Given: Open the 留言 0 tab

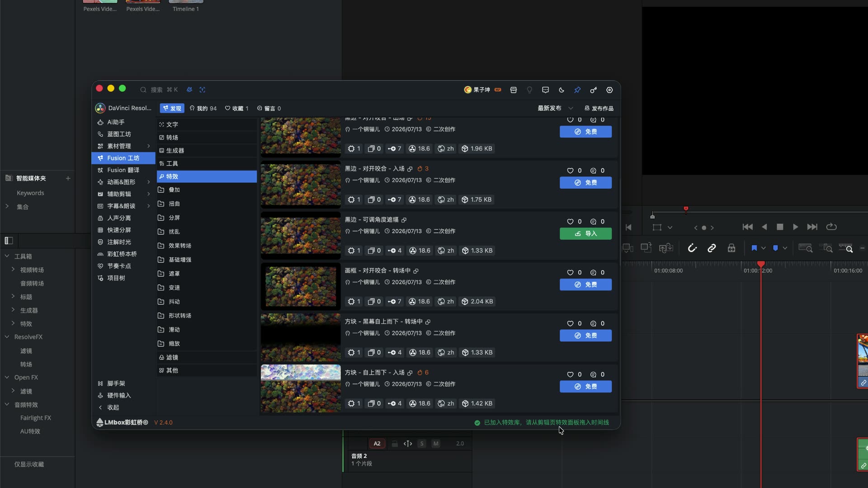Looking at the screenshot, I should click(x=269, y=108).
